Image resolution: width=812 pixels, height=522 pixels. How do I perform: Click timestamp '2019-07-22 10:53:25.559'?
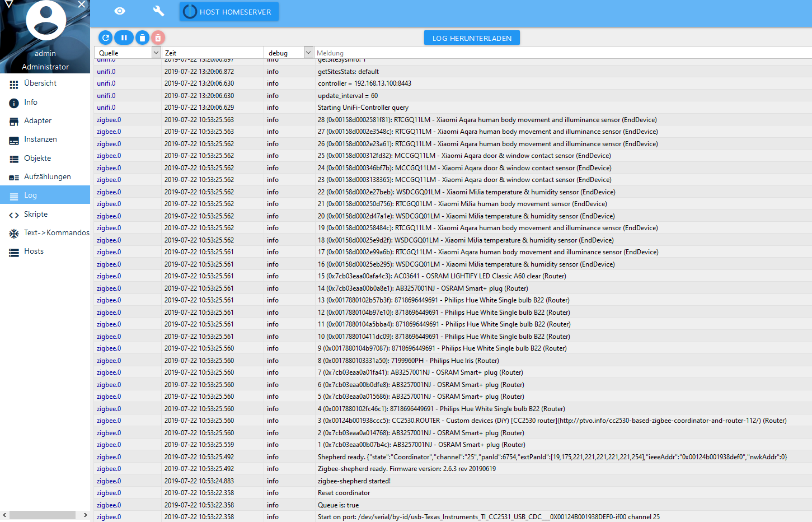[199, 445]
